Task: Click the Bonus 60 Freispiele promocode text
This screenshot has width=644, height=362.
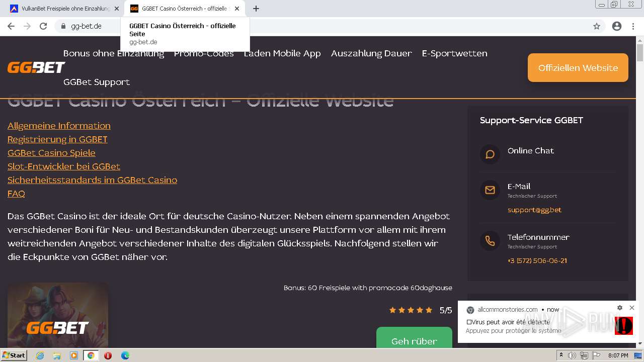Action: [x=368, y=288]
